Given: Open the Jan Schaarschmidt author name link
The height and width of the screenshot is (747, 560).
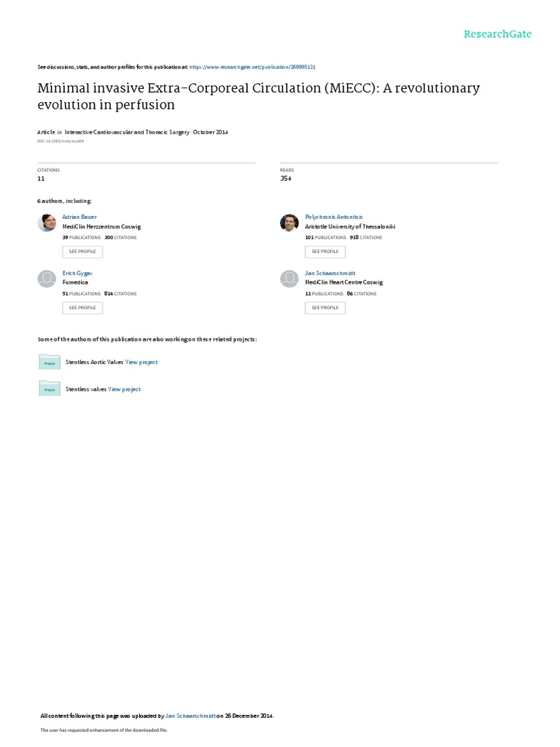Looking at the screenshot, I should [330, 273].
